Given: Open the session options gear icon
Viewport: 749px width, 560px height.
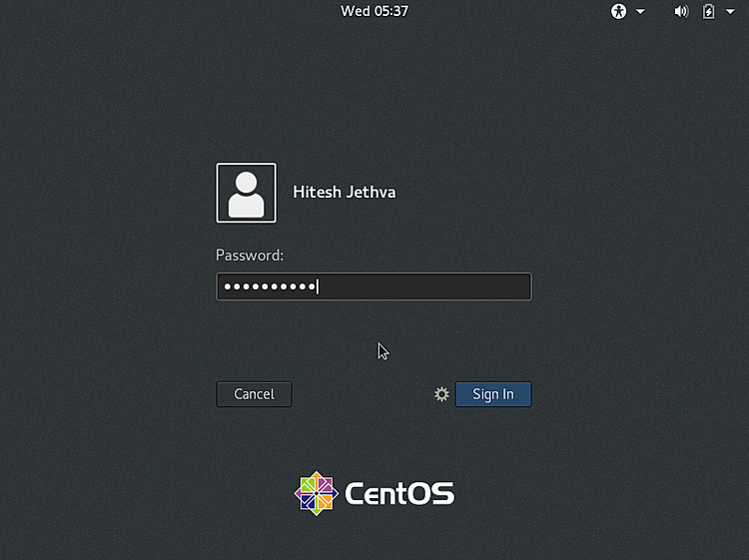Looking at the screenshot, I should point(441,394).
